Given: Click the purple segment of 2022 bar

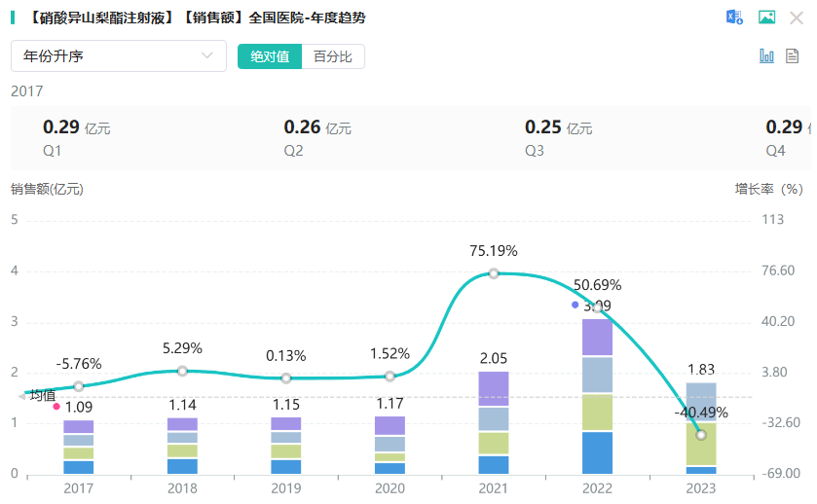Looking at the screenshot, I should tap(597, 337).
